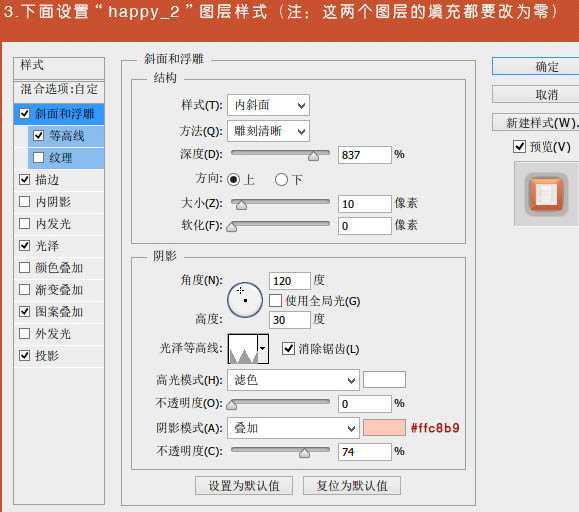Click highlight 不透明度(O) slider handle
Image resolution: width=579 pixels, height=512 pixels.
[232, 405]
